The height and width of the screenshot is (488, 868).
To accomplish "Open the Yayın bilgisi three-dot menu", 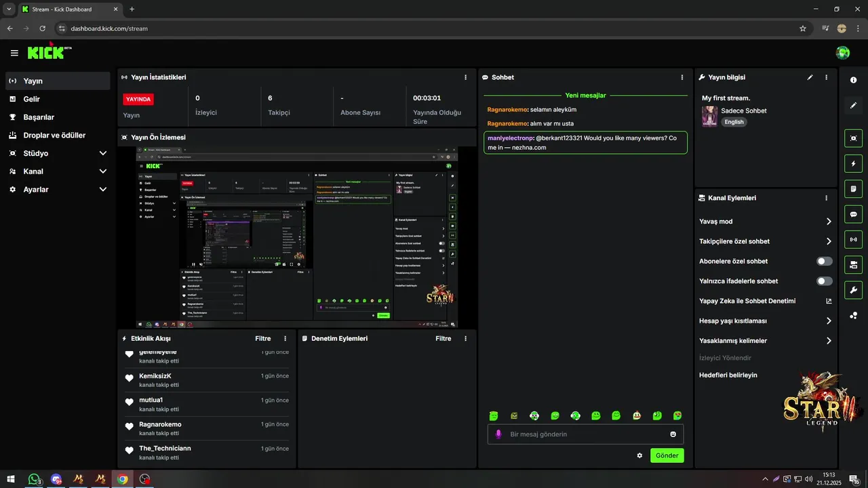I will 826,77.
